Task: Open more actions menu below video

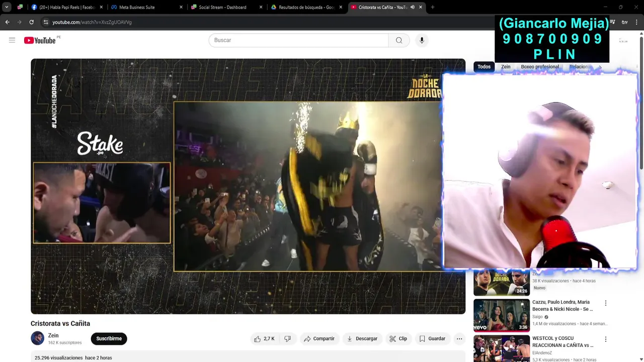Action: 459,339
